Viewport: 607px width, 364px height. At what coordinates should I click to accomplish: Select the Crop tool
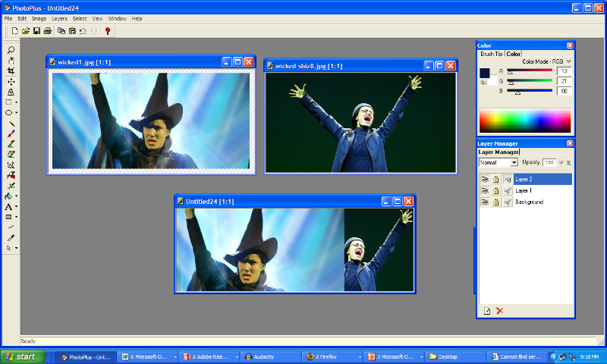coord(11,71)
